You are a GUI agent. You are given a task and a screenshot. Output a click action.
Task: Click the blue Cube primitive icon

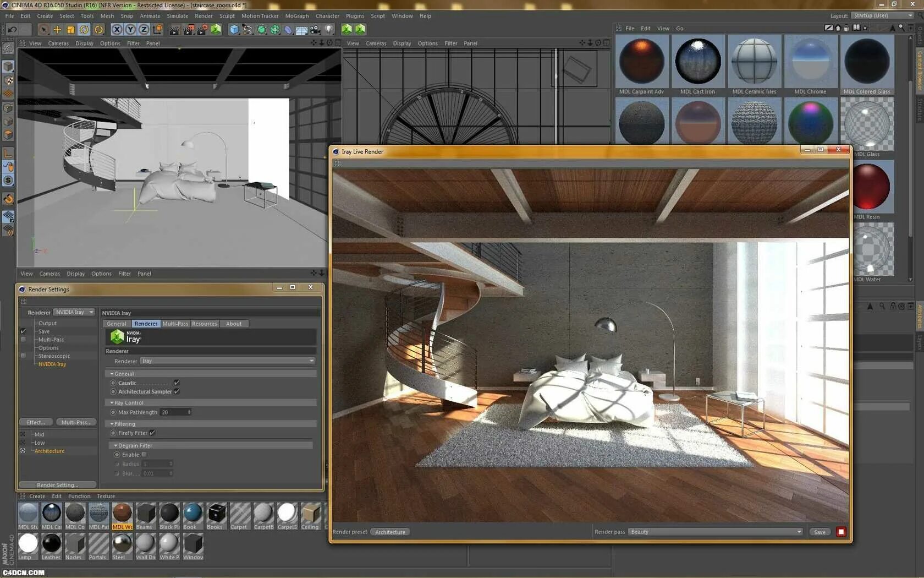tap(234, 30)
